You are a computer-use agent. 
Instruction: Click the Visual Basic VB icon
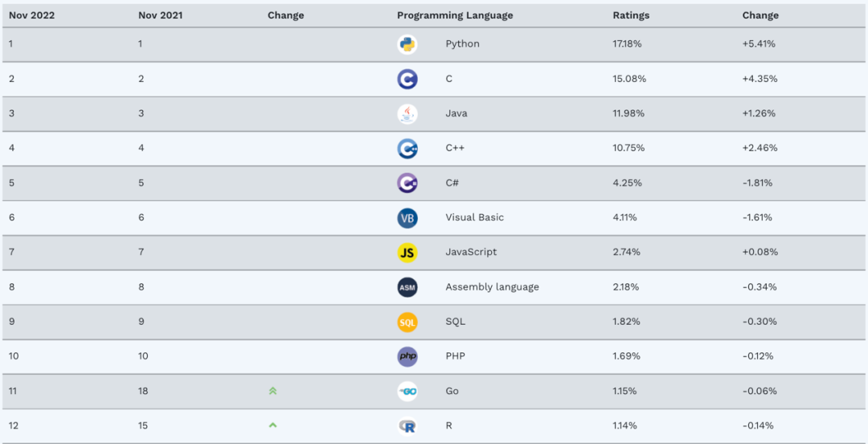click(407, 218)
